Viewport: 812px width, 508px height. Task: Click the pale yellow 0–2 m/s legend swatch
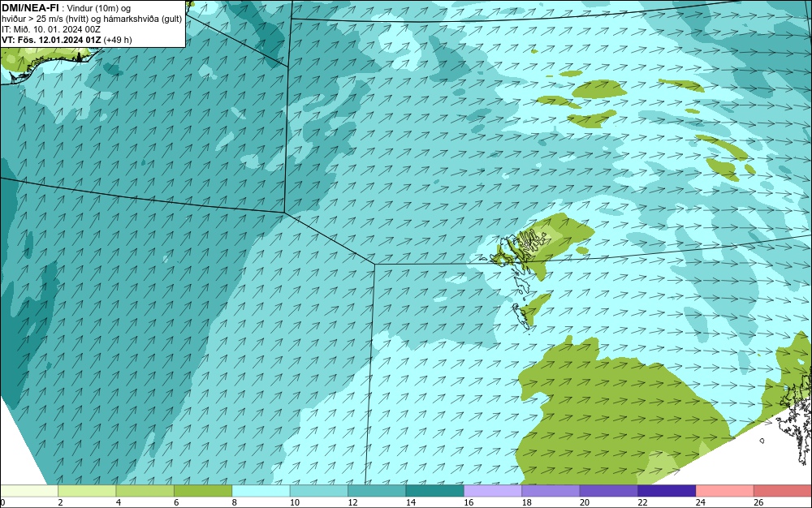[29, 491]
